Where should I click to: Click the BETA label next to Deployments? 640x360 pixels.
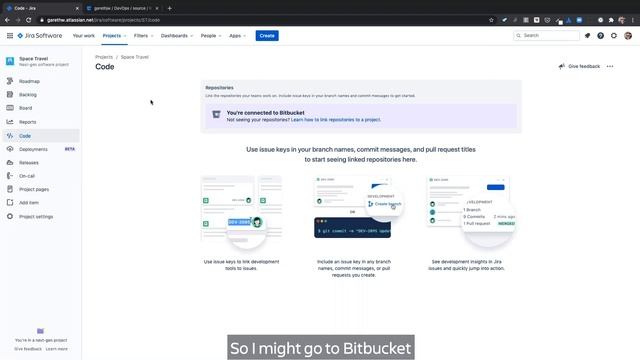point(70,149)
